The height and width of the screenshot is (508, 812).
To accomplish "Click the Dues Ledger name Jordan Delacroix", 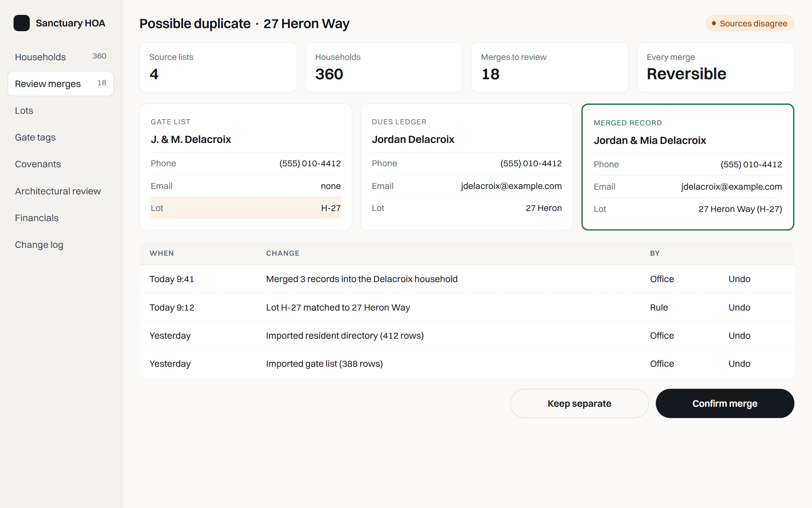I will point(413,139).
